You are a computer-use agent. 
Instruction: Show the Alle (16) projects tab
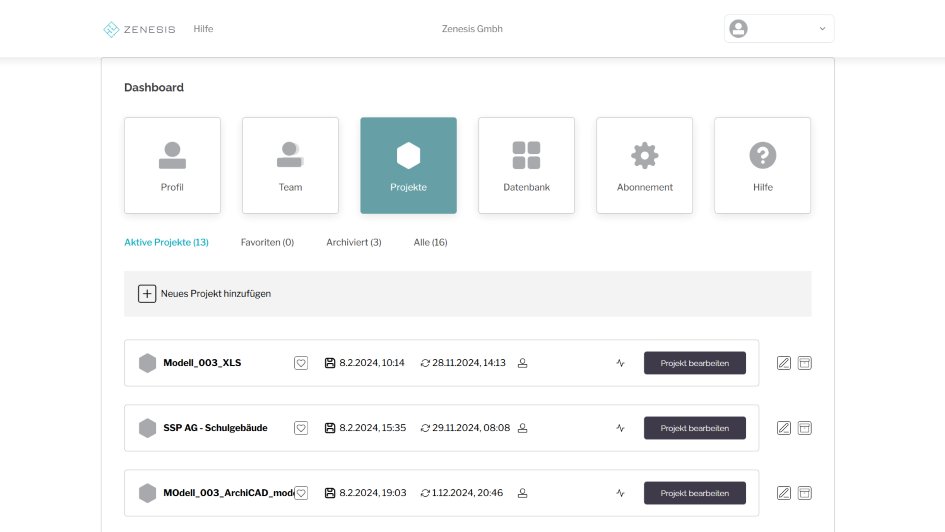pos(430,242)
